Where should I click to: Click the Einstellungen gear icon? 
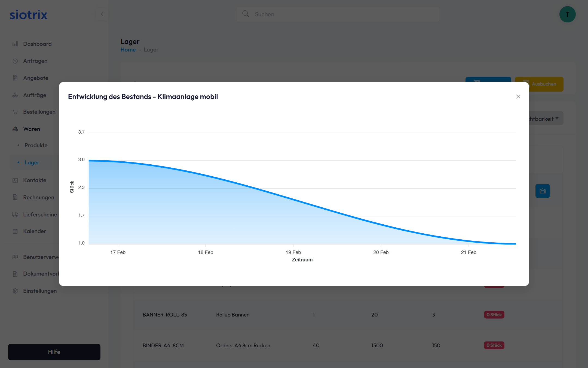tap(15, 291)
